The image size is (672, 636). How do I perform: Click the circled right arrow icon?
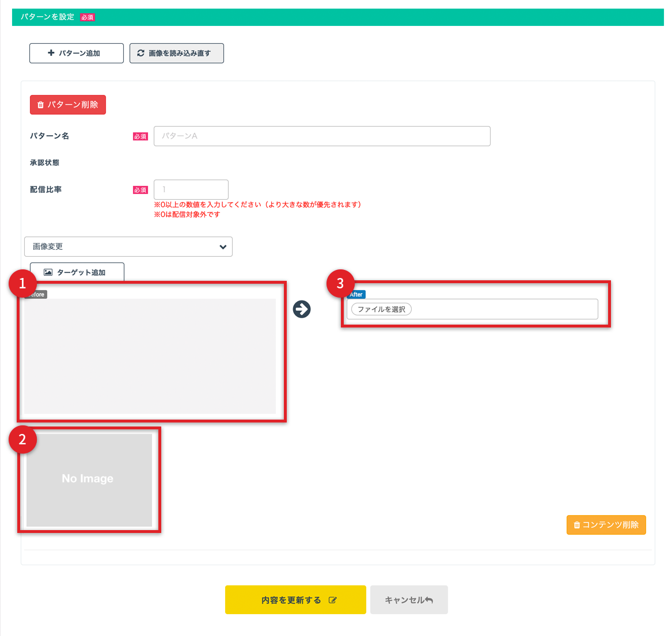coord(302,309)
